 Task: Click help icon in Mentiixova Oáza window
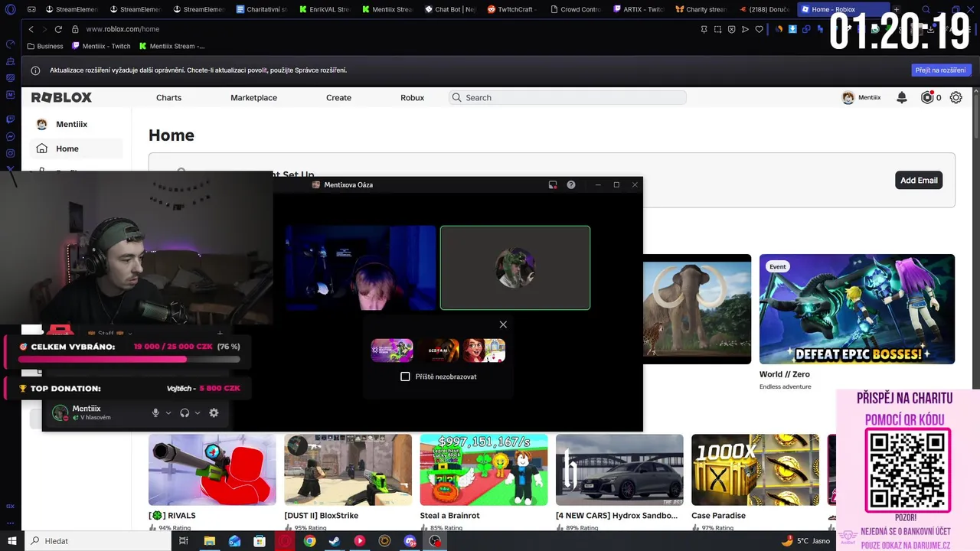(x=571, y=184)
